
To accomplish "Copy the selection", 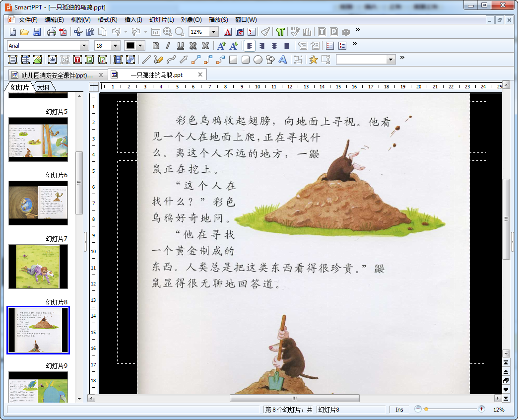I will click(90, 32).
